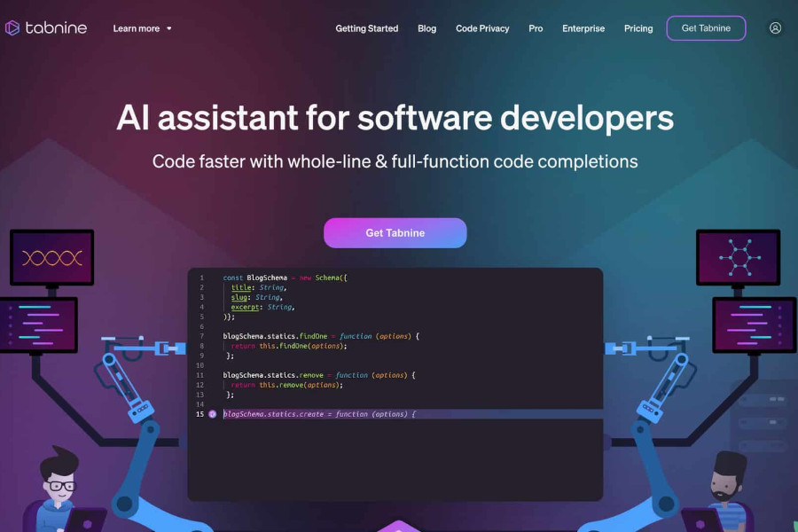The image size is (798, 532).
Task: View the Pricing page
Action: (x=638, y=28)
